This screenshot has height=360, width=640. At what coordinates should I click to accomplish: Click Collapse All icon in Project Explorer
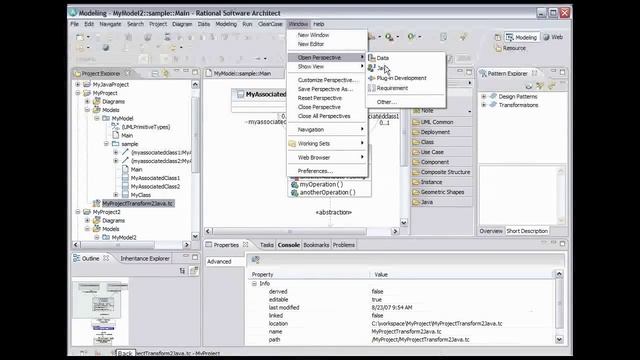tap(155, 73)
